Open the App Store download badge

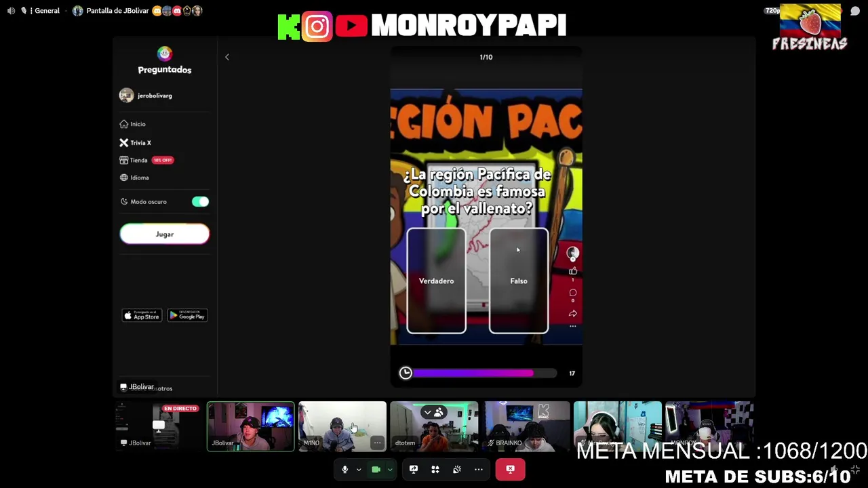coord(142,315)
